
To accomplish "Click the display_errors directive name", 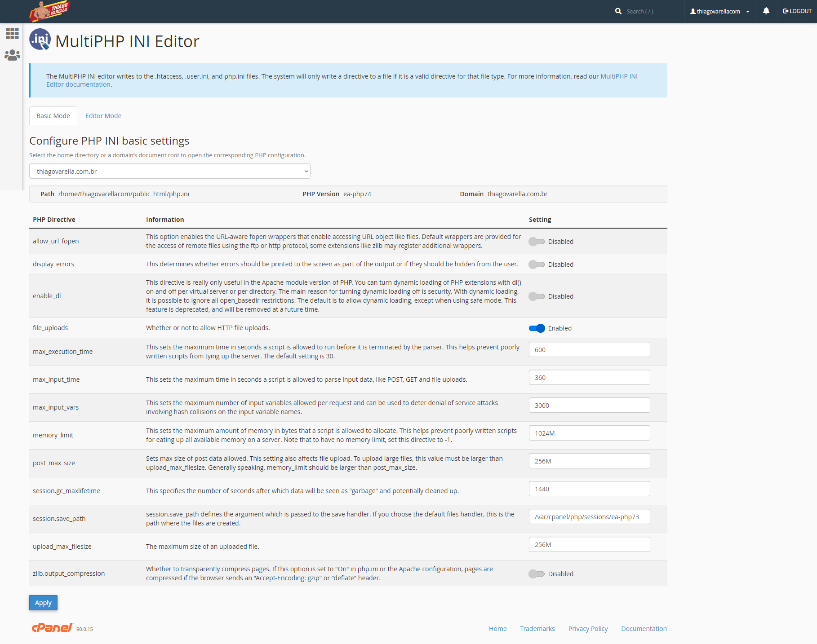I will click(x=53, y=264).
